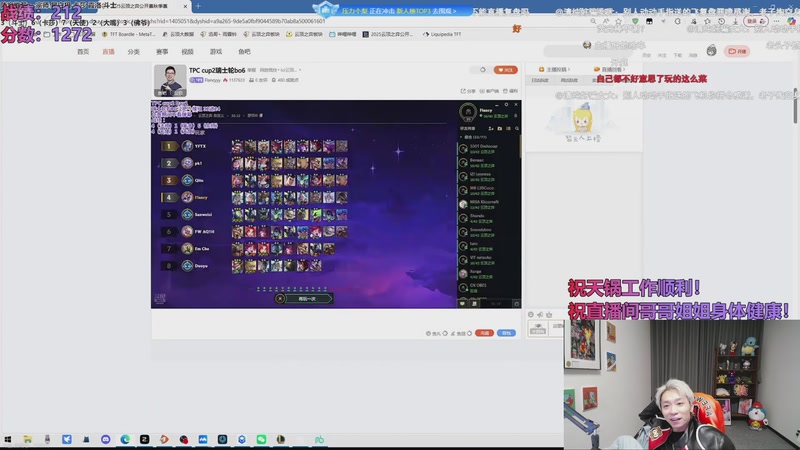Open the Windows Start menu
The height and width of the screenshot is (450, 800).
click(x=8, y=439)
